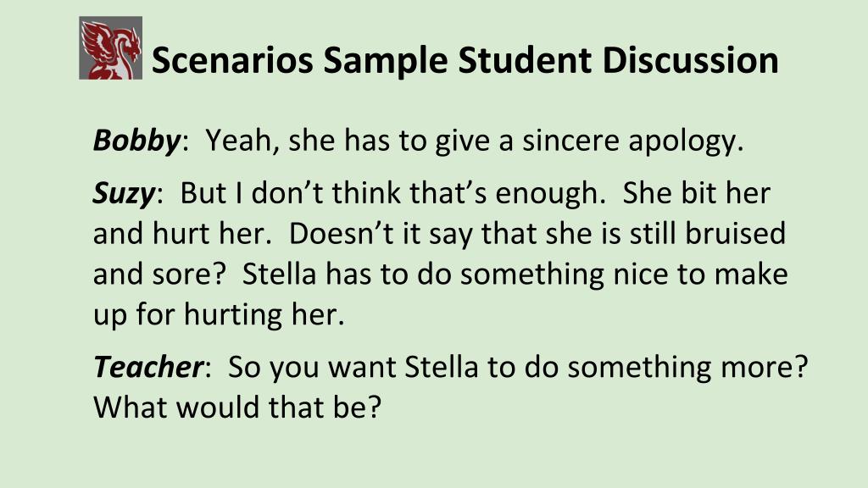868x488 pixels.
Task: Click the words 'and hurt her.'
Action: [x=182, y=233]
